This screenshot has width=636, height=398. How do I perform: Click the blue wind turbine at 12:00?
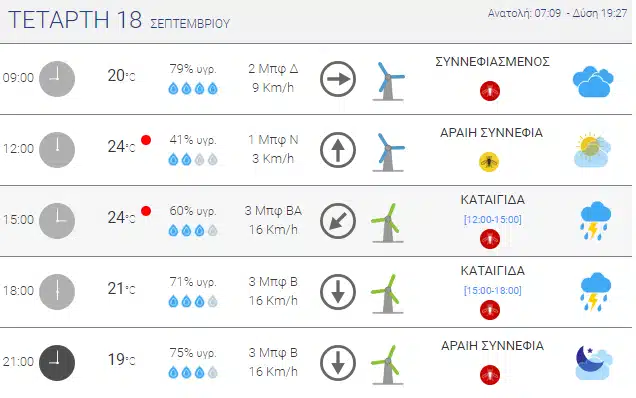point(389,152)
